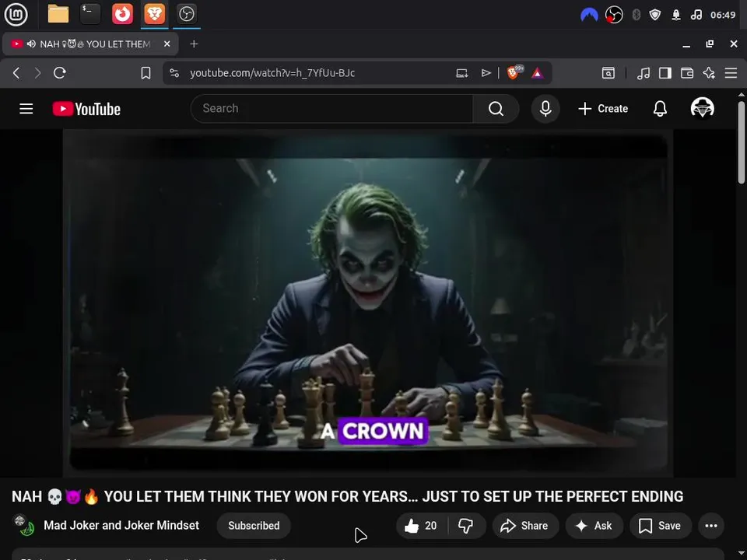The height and width of the screenshot is (560, 747).
Task: Open the Brave Rewards triangle icon
Action: (x=538, y=73)
